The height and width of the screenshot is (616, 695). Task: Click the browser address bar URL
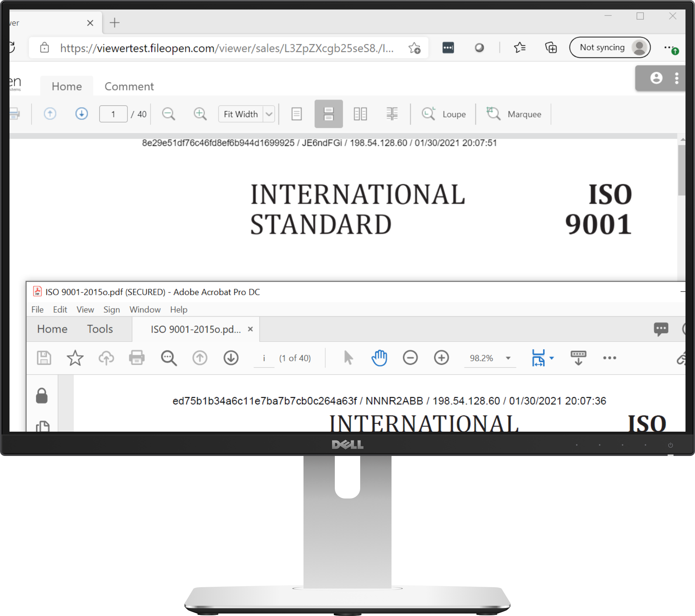[227, 48]
